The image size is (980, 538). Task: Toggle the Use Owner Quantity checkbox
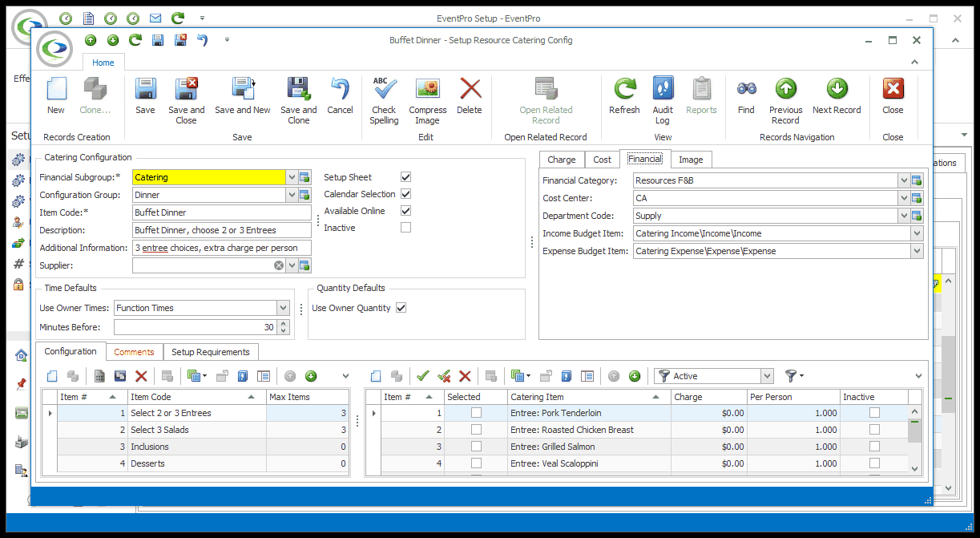[x=401, y=308]
